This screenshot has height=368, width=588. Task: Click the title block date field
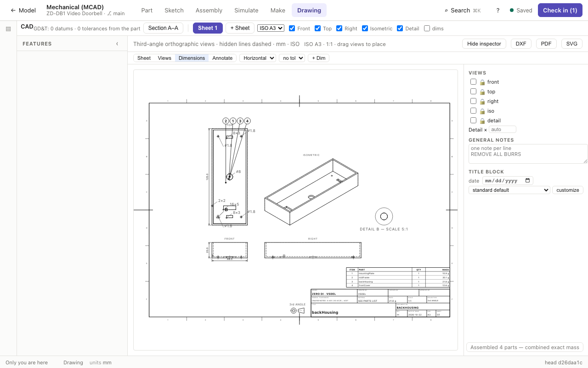point(508,181)
